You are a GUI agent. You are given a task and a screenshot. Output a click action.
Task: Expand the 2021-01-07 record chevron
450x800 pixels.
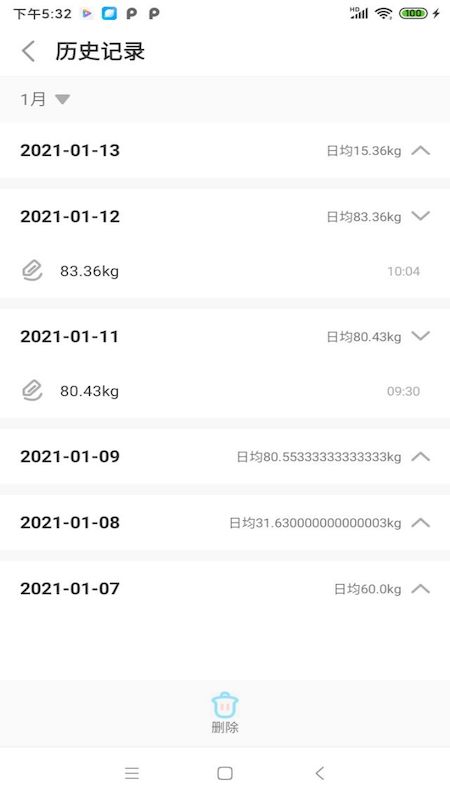421,589
